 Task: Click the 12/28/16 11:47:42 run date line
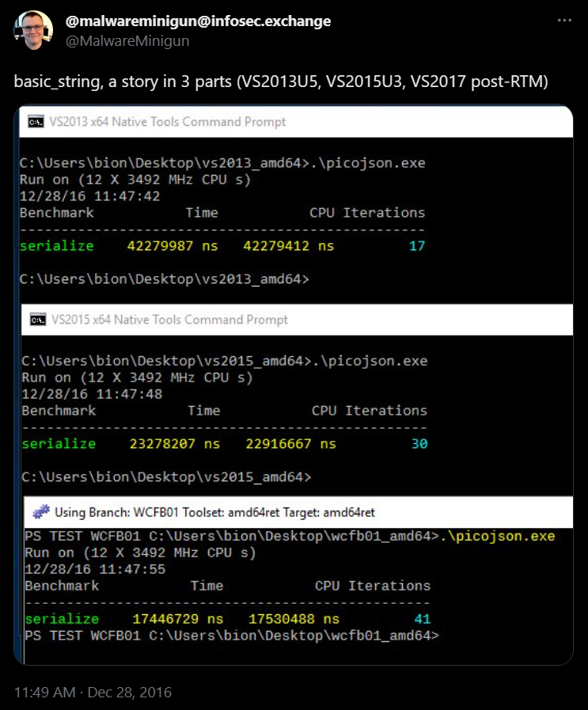pos(79,196)
